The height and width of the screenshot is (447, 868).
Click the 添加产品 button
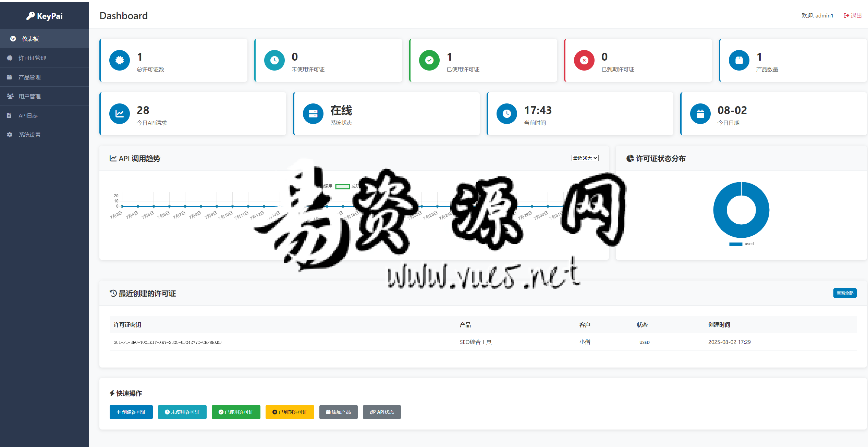(339, 412)
